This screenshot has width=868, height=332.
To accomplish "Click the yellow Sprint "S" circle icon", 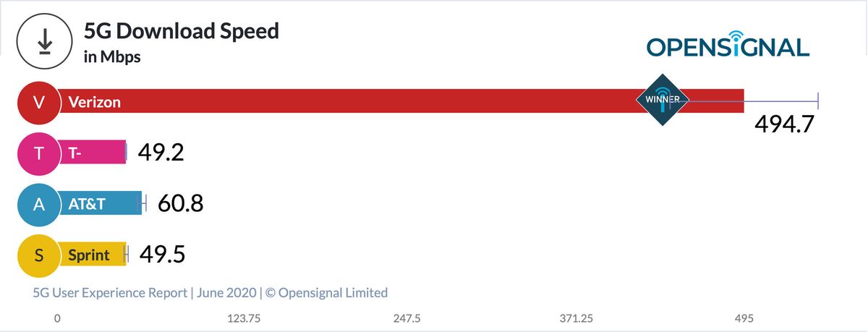I will (38, 255).
